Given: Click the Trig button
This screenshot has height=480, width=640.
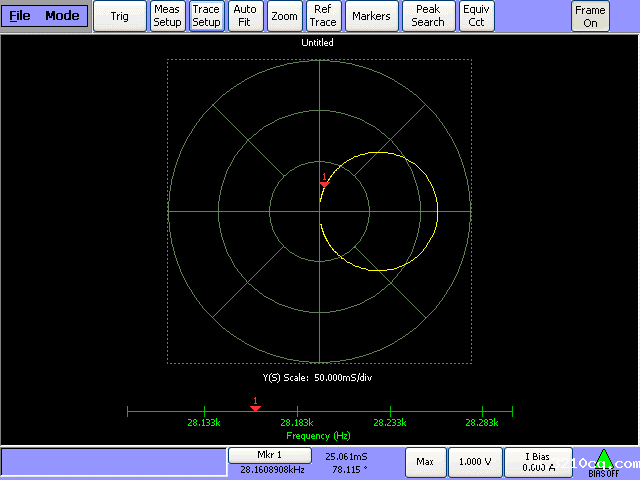Looking at the screenshot, I should pyautogui.click(x=120, y=16).
